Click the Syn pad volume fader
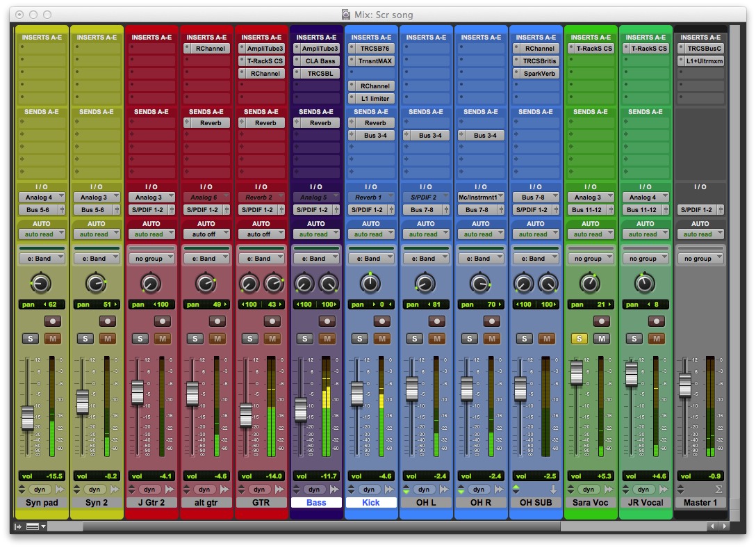 click(x=28, y=418)
